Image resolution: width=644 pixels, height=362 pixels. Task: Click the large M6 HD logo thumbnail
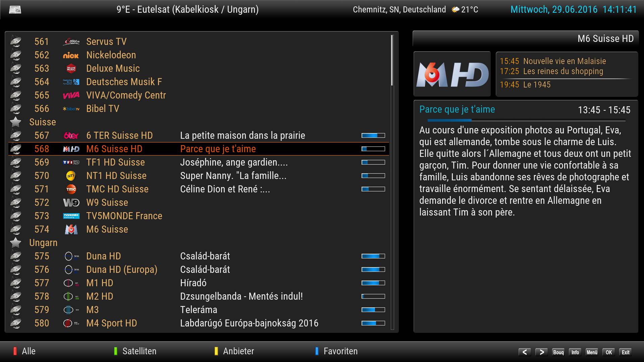[x=452, y=74]
